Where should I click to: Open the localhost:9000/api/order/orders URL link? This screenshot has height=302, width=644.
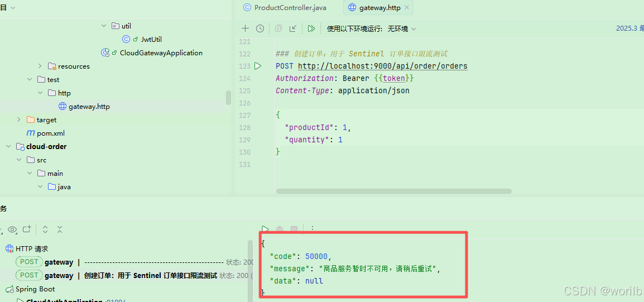(x=382, y=66)
